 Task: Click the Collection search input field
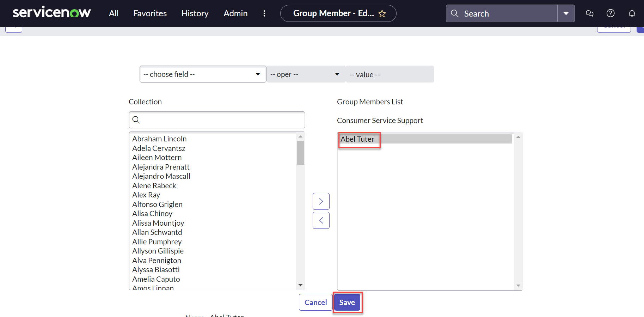pos(221,120)
